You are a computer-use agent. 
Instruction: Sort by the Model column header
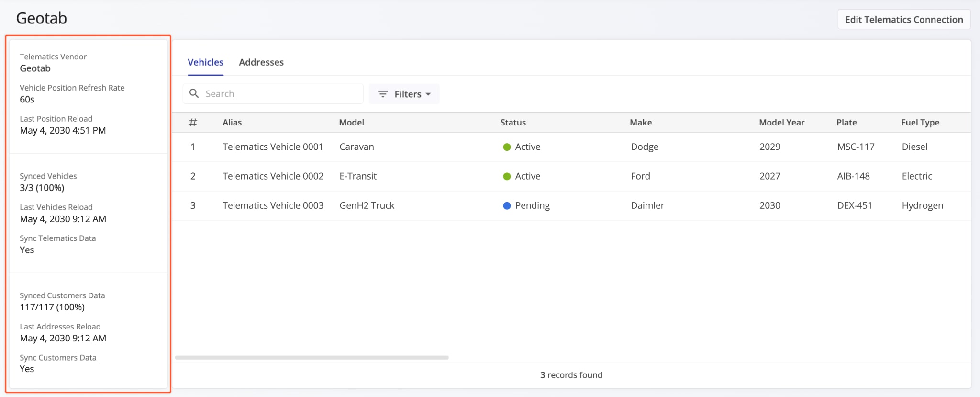point(352,122)
